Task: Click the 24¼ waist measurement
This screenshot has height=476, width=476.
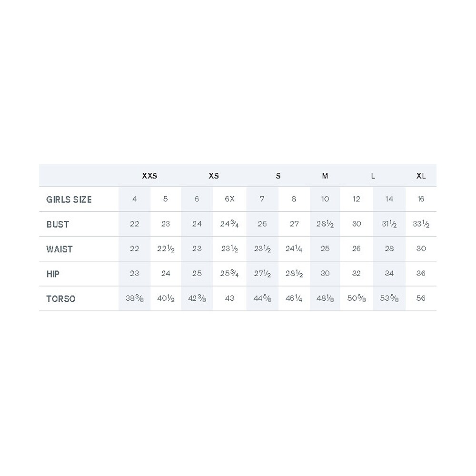Action: pyautogui.click(x=294, y=248)
